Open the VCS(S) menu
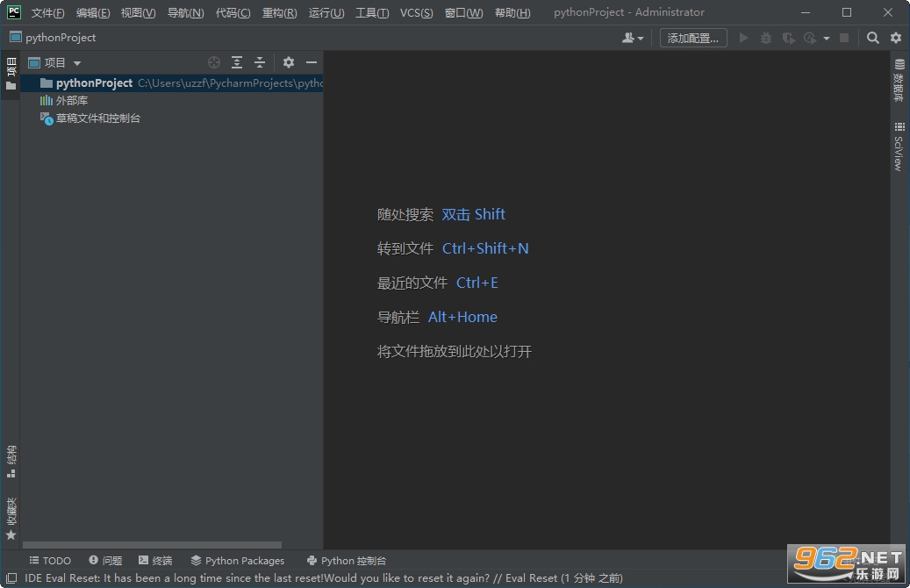The width and height of the screenshot is (910, 588). coord(416,13)
